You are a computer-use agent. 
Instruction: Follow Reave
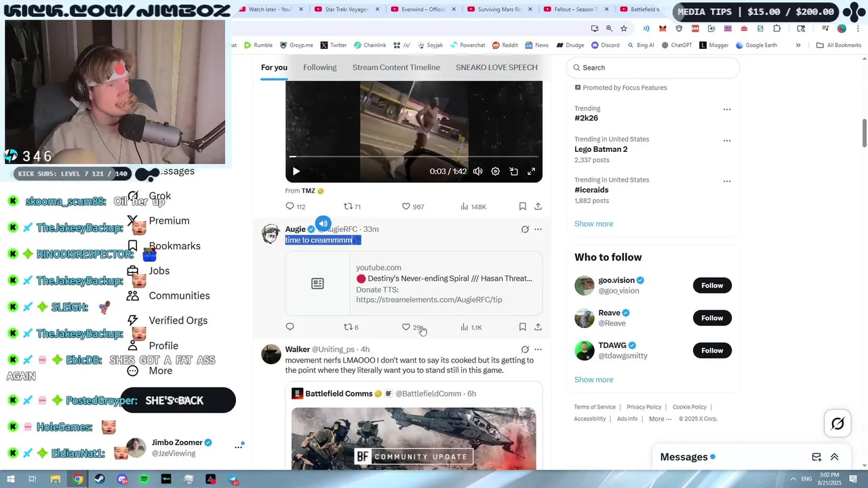[712, 318]
